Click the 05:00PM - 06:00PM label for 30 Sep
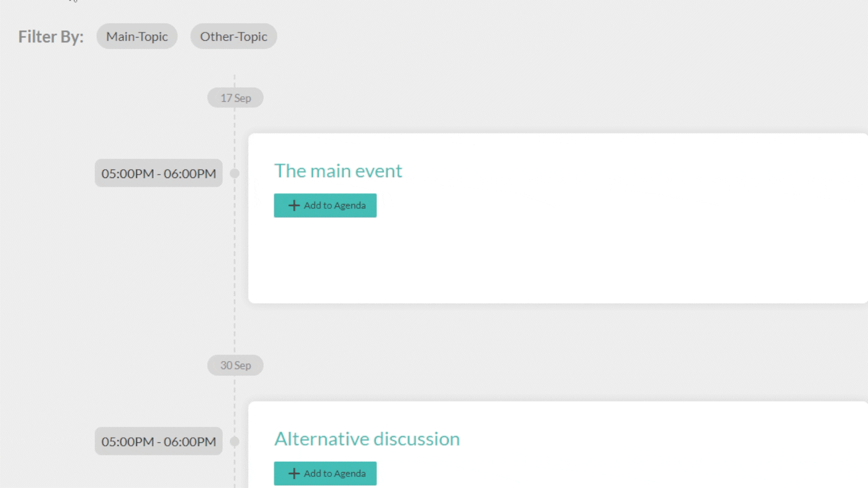Image resolution: width=868 pixels, height=488 pixels. [x=158, y=441]
